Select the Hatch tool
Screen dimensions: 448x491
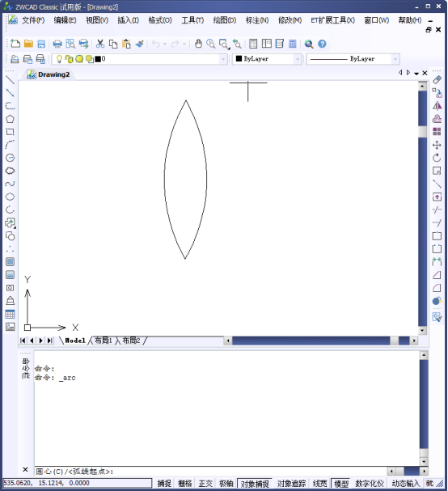click(x=10, y=262)
